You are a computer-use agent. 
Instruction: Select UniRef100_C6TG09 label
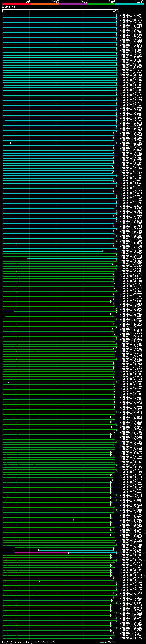(x=131, y=65)
